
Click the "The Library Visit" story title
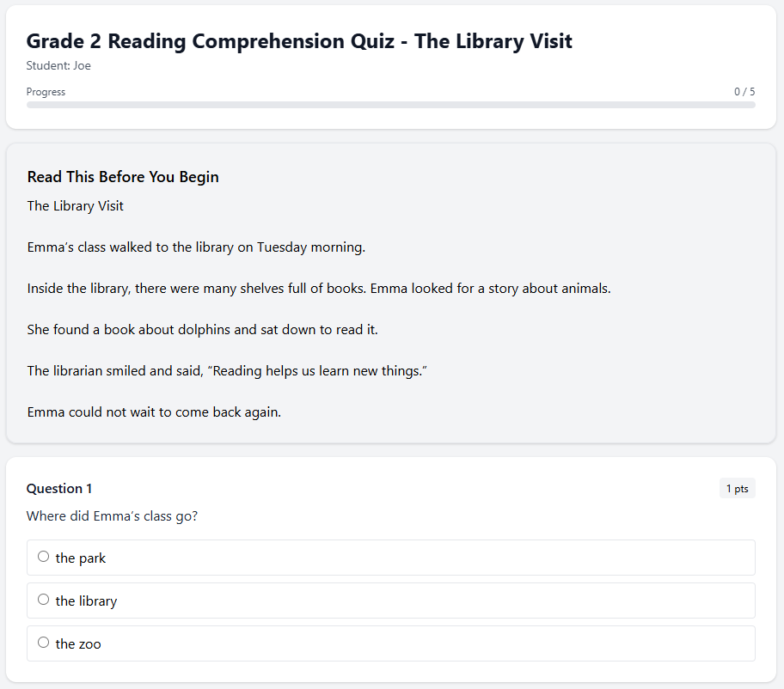[x=75, y=205]
